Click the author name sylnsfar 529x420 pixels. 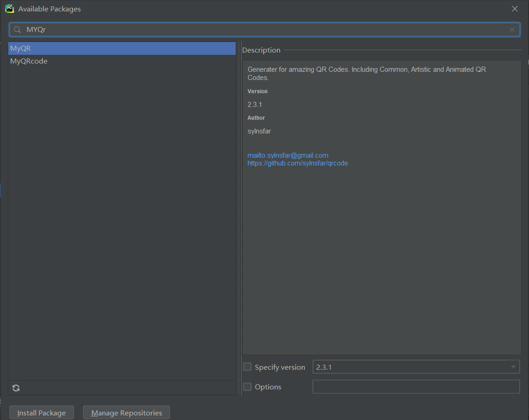[x=259, y=131]
